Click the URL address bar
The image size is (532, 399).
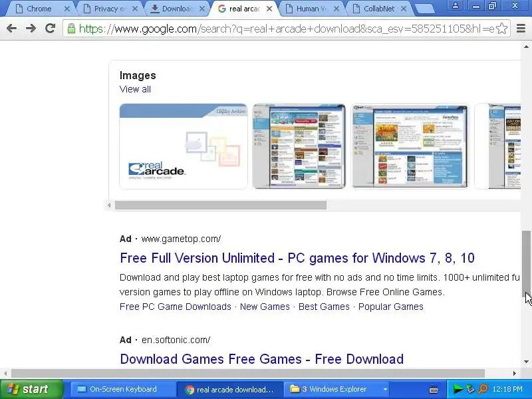tap(287, 29)
